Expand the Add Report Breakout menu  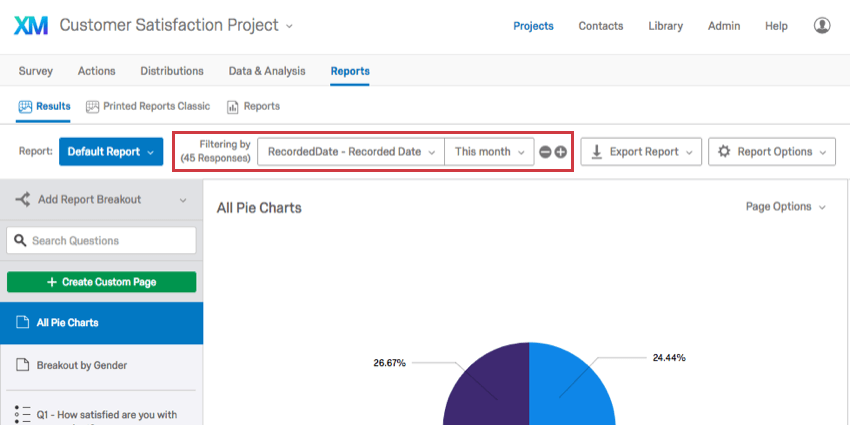coord(101,200)
